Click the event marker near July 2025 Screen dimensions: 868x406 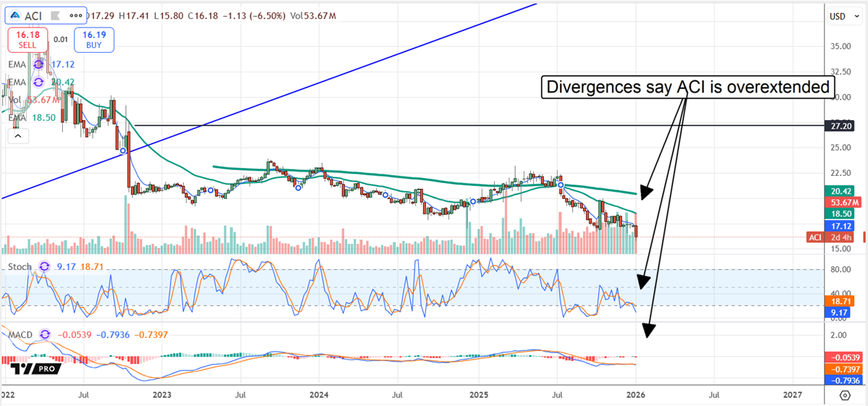click(x=560, y=185)
